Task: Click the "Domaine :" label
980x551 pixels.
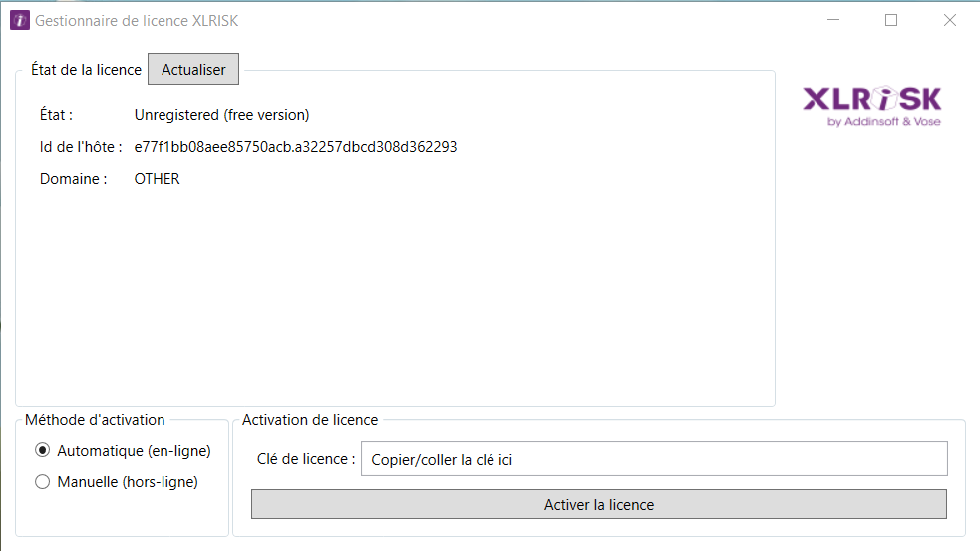Action: (73, 180)
